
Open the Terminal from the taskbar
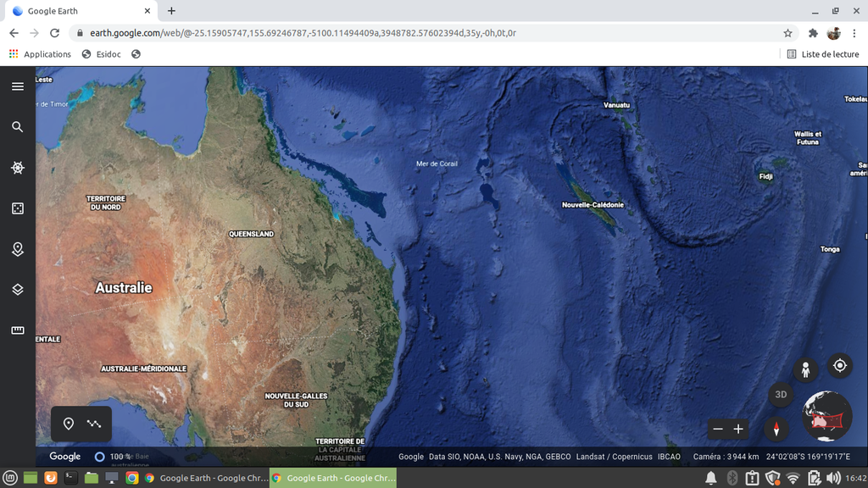point(71,478)
